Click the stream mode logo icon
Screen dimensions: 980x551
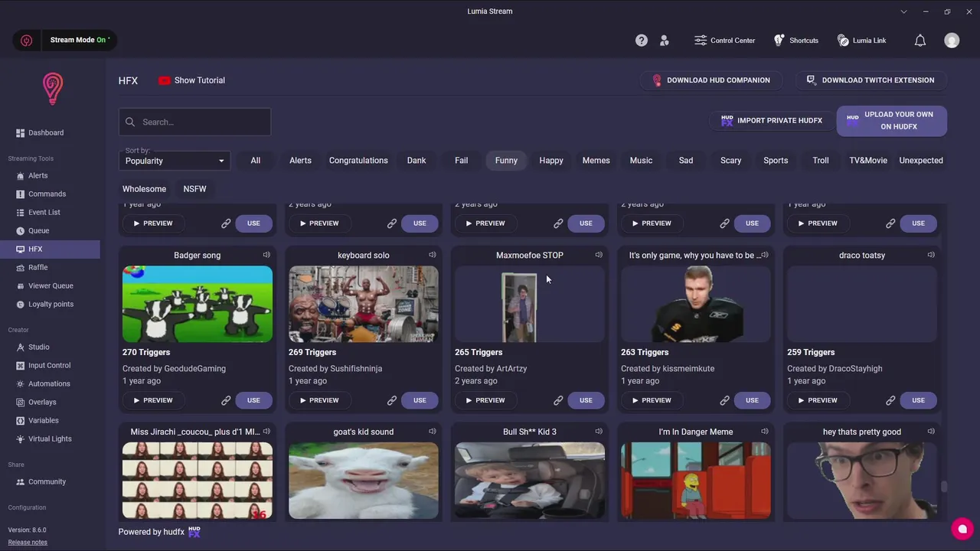(x=27, y=41)
